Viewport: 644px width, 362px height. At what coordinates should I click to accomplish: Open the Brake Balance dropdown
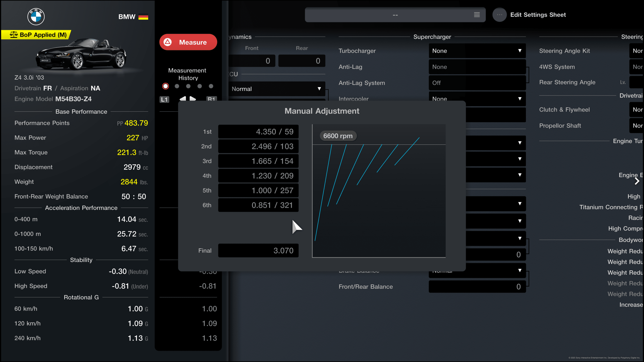point(477,270)
